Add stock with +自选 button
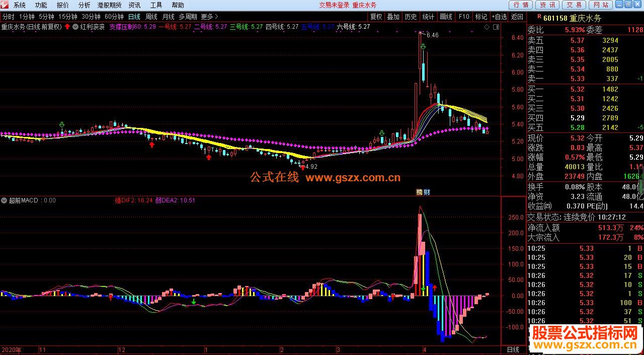Image resolution: width=644 pixels, height=355 pixels. [499, 16]
